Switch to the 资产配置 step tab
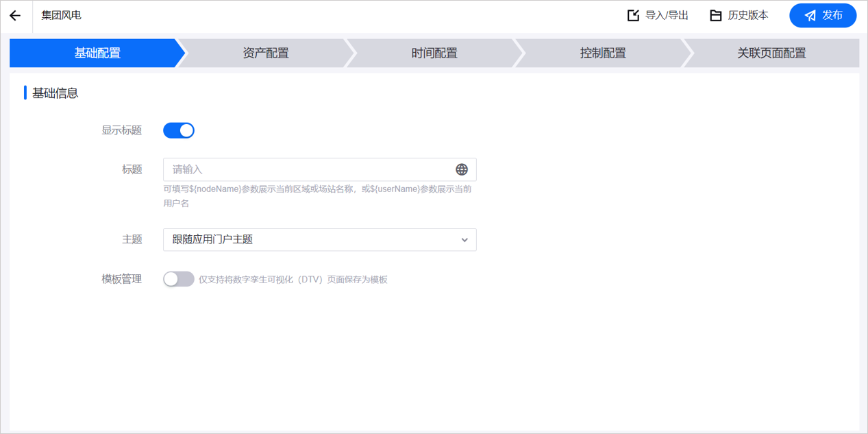The width and height of the screenshot is (868, 434). pos(266,53)
